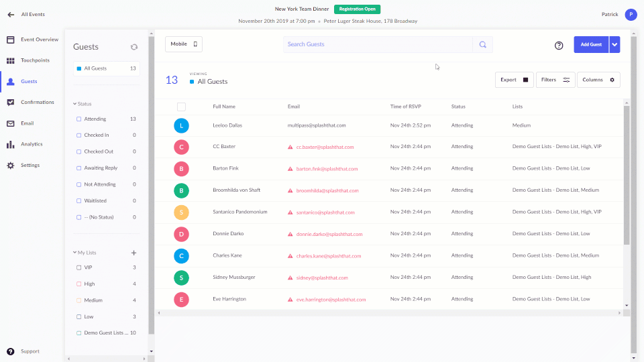Go to Touchpoints in the sidebar
The height and width of the screenshot is (362, 644).
(x=35, y=60)
